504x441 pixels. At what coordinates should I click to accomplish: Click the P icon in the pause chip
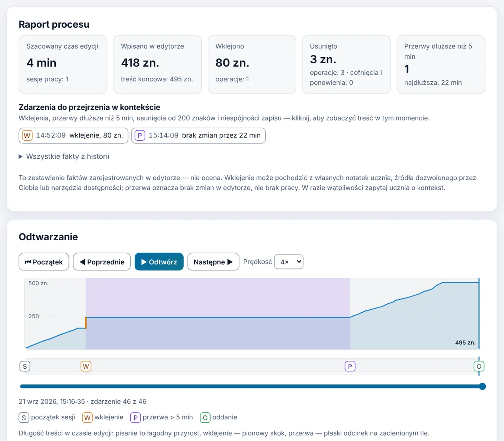tap(140, 136)
